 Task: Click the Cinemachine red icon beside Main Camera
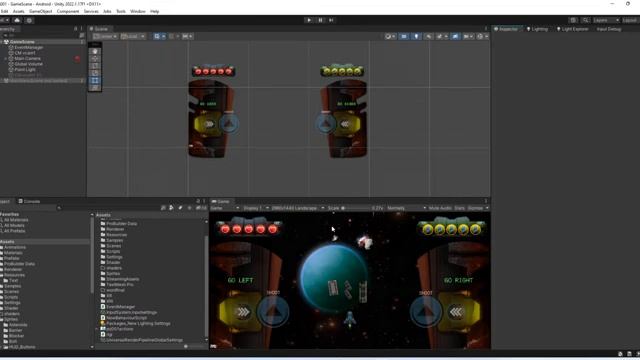(77, 58)
